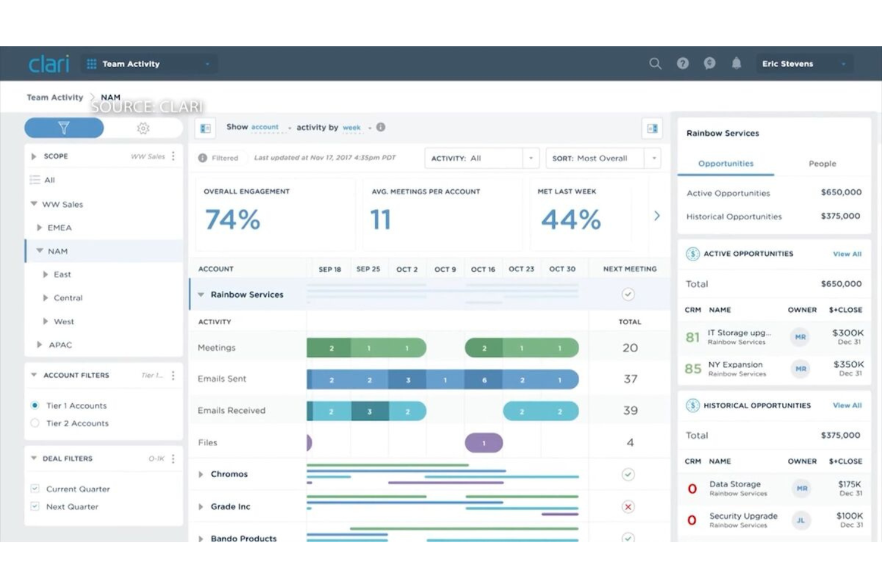The image size is (882, 588).
Task: Open Deal Filters three-dot menu
Action: [173, 459]
